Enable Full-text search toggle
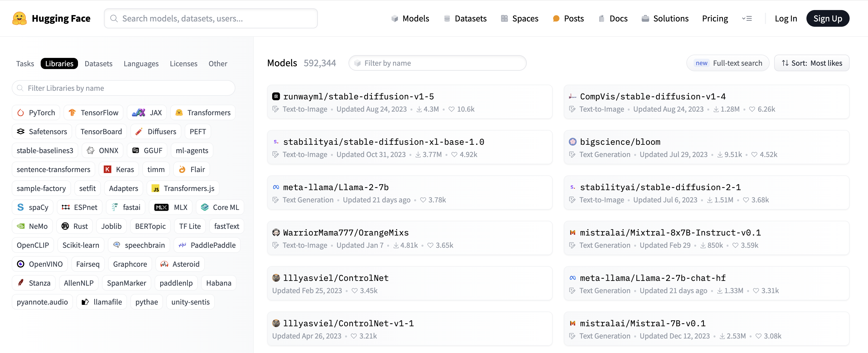868x353 pixels. pos(728,63)
